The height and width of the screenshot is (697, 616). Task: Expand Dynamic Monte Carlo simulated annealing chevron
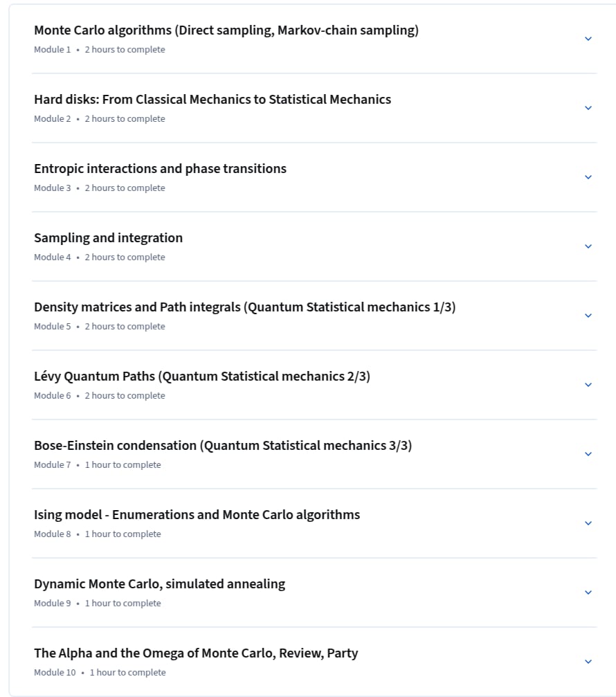(588, 592)
